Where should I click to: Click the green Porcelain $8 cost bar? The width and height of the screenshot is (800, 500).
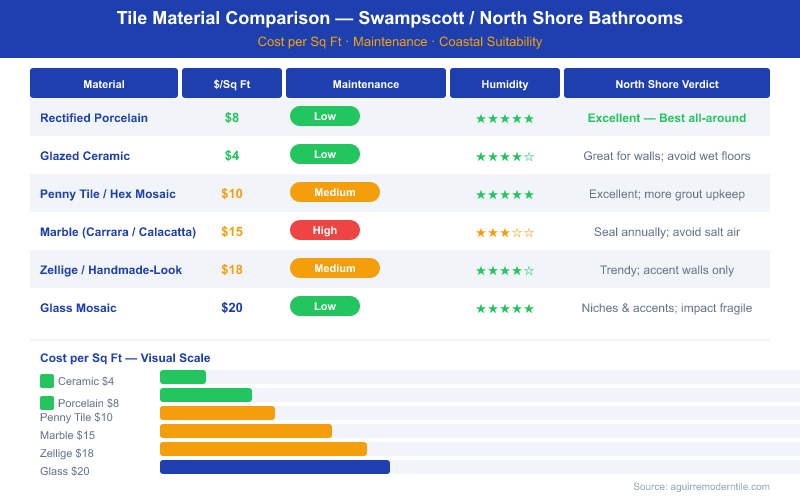coord(206,395)
